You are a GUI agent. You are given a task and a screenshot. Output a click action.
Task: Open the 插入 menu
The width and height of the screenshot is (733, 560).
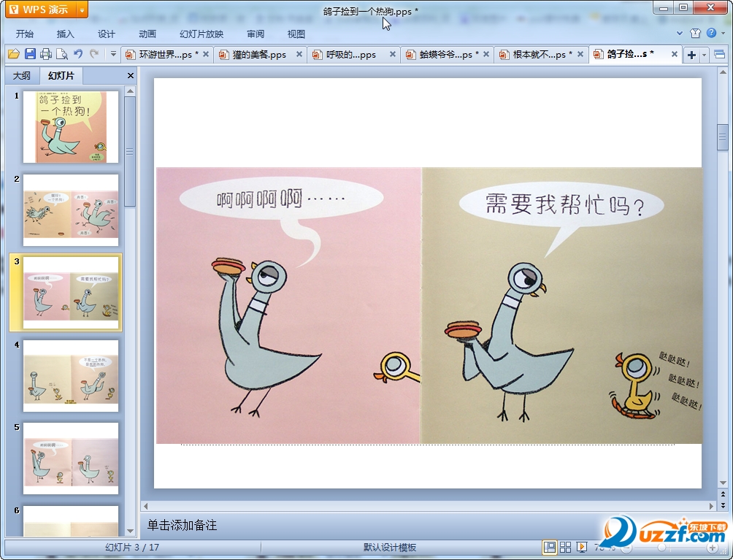(65, 34)
